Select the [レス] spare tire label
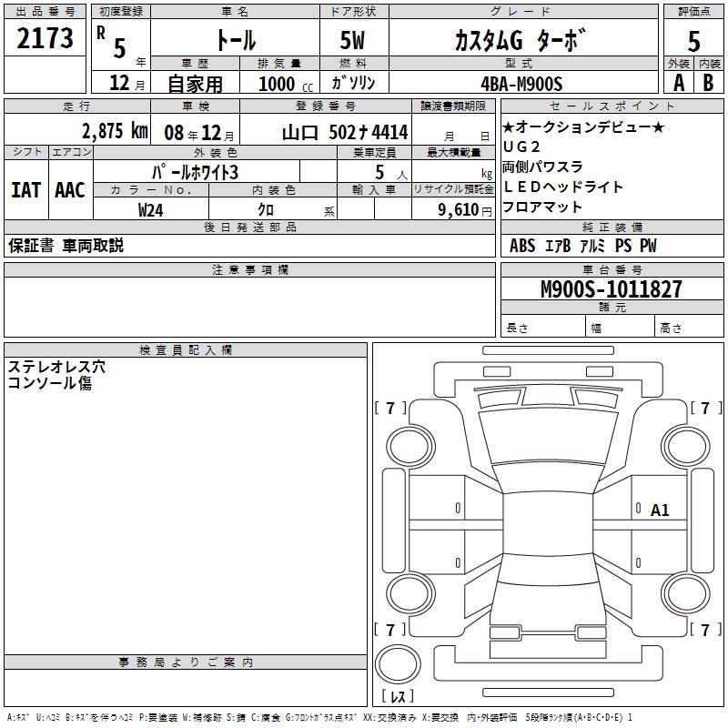This screenshot has width=728, height=728. (397, 696)
